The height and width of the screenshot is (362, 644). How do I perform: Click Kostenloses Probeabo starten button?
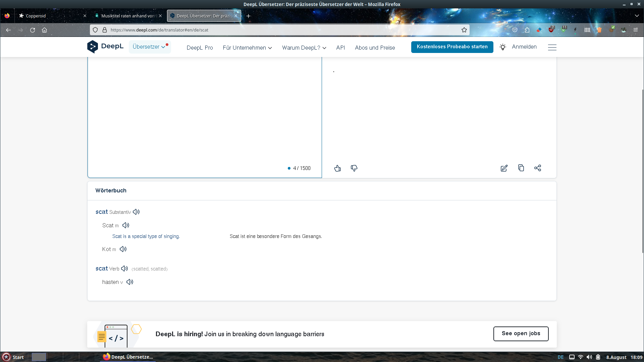pyautogui.click(x=452, y=47)
